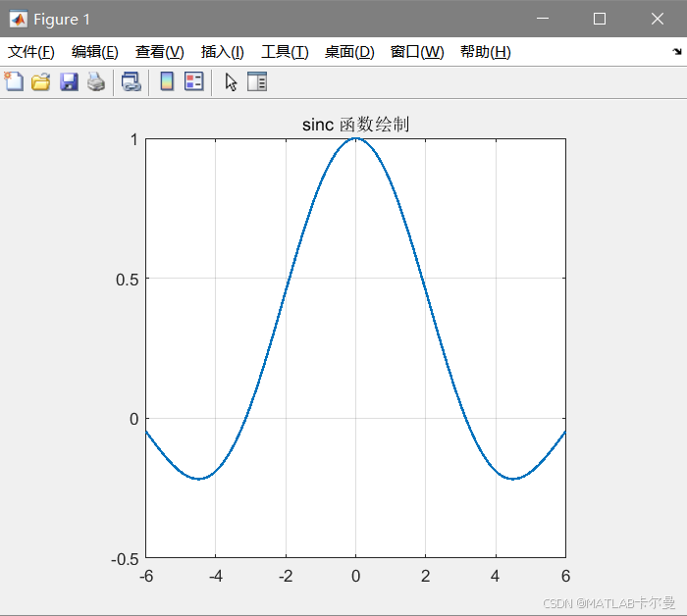Open the 桌面(D) menu
Viewport: 687px width, 616px height.
pyautogui.click(x=349, y=52)
